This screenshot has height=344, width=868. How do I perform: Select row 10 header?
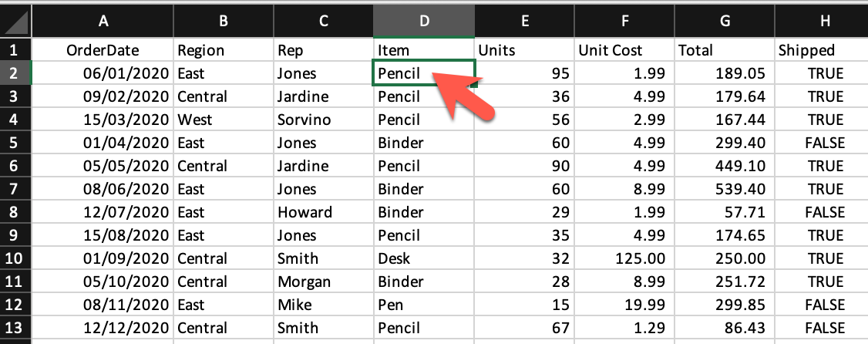(x=15, y=259)
